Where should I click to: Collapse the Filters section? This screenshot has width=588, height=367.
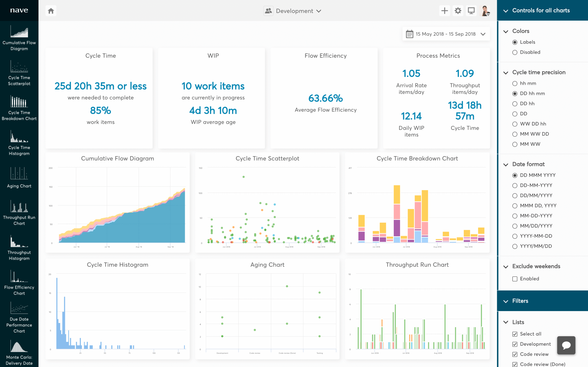[506, 301]
